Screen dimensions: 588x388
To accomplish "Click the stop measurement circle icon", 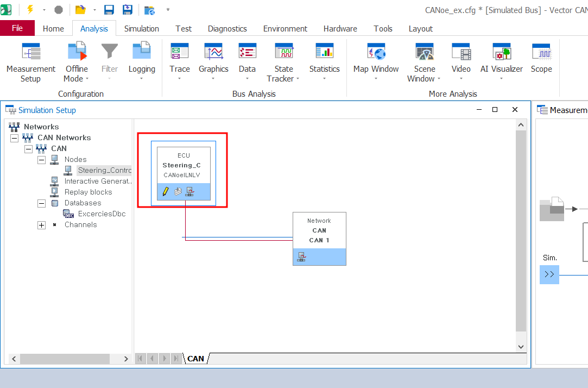I will pyautogui.click(x=59, y=10).
